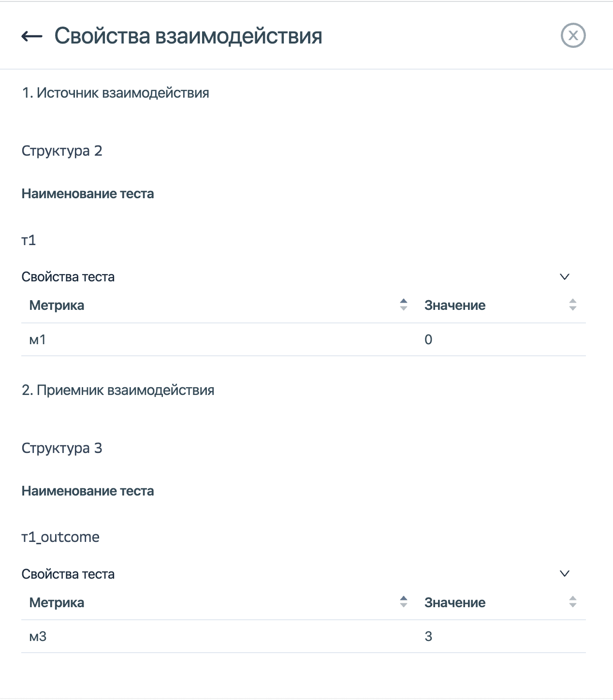Open section 1. Источник взаимодействия
613x700 pixels.
click(x=116, y=93)
